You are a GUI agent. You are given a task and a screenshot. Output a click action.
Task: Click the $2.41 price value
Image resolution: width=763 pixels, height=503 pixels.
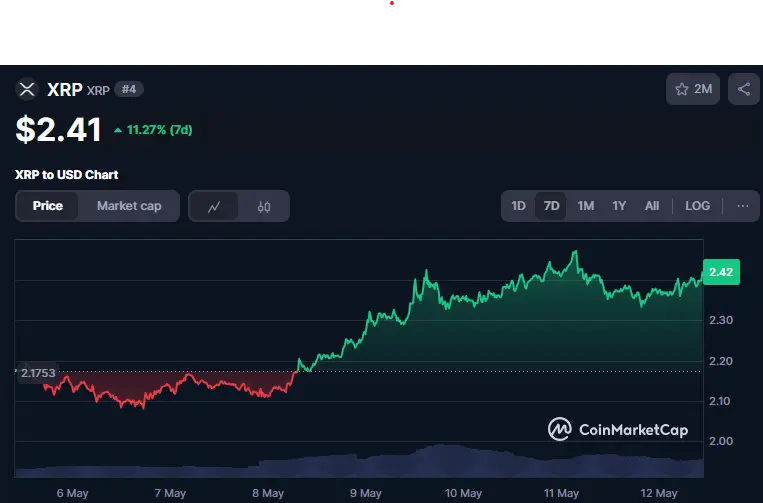tap(58, 129)
